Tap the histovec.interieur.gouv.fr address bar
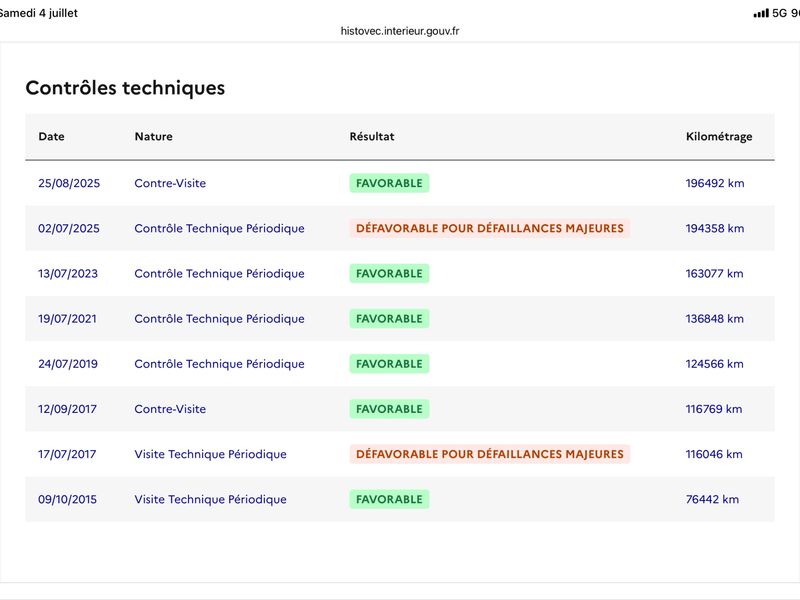This screenshot has height=600, width=800. click(x=400, y=31)
